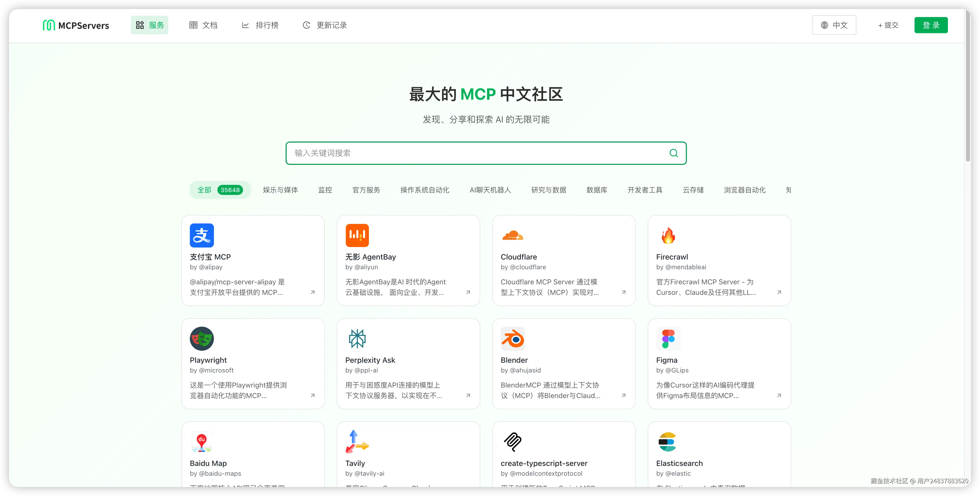Viewport: 980px width, 496px height.
Task: Filter by 数据库 category
Action: (597, 190)
